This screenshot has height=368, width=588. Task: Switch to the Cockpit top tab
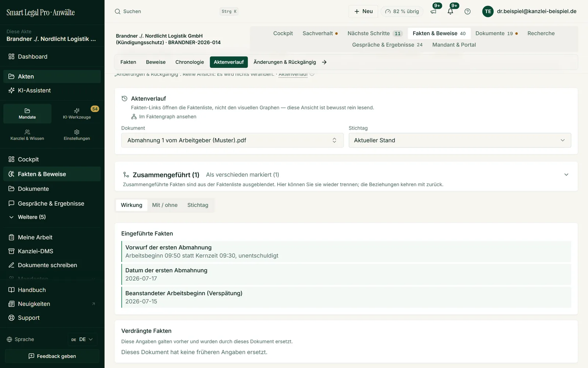[283, 33]
